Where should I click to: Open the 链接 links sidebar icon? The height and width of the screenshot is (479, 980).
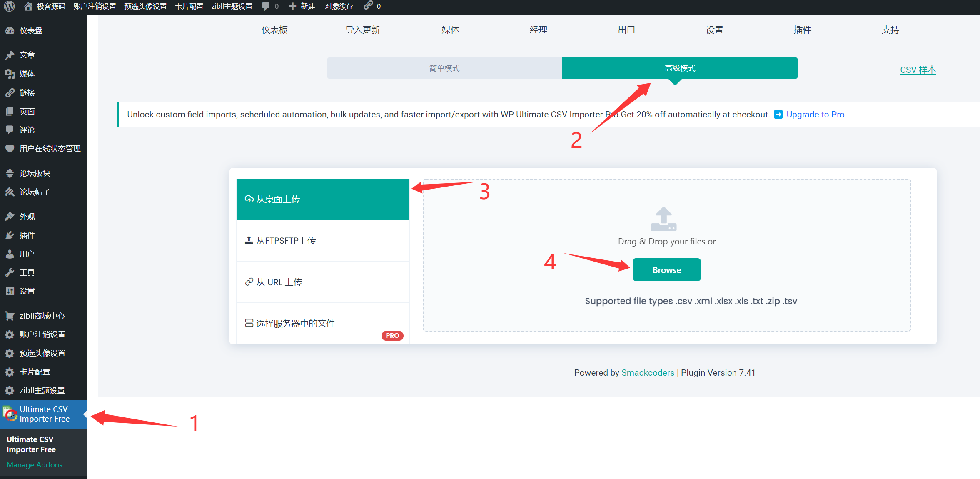click(10, 92)
